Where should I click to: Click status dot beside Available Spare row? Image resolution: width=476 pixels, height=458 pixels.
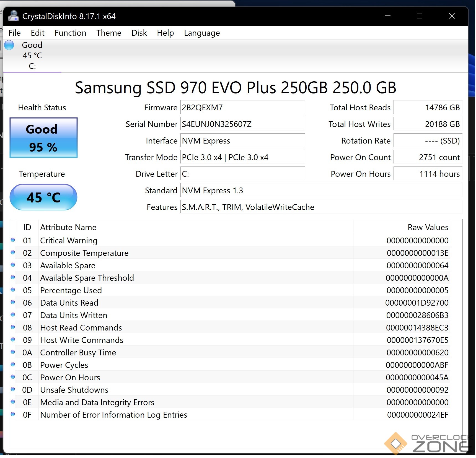point(13,265)
